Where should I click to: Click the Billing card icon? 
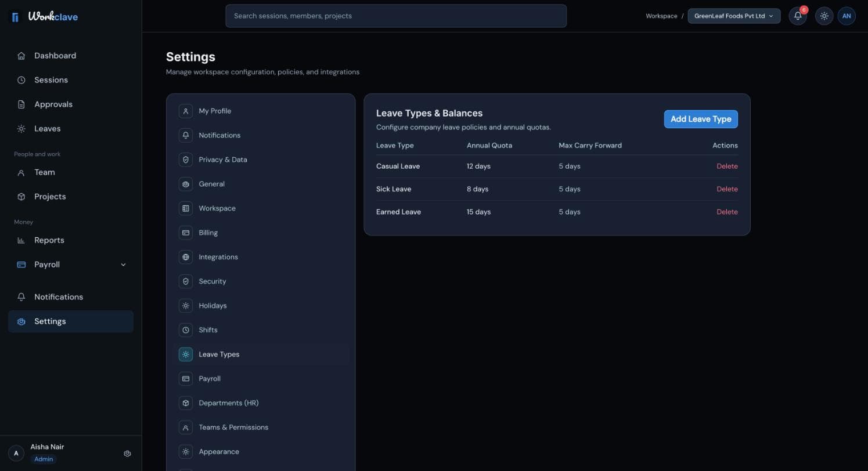186,233
